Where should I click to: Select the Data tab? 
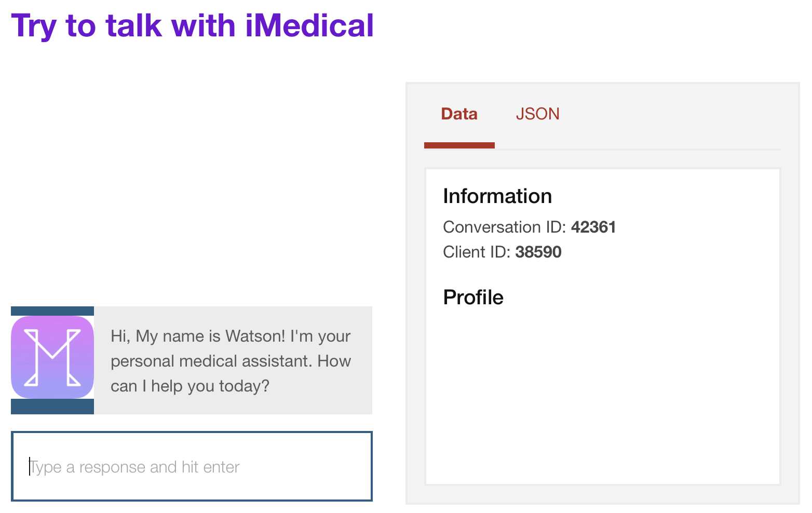tap(459, 114)
